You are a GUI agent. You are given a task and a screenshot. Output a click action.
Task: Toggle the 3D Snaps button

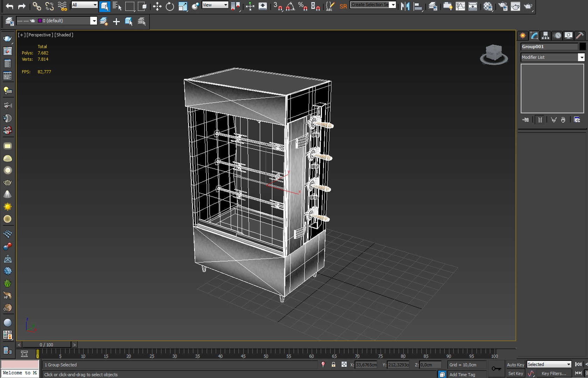[278, 6]
